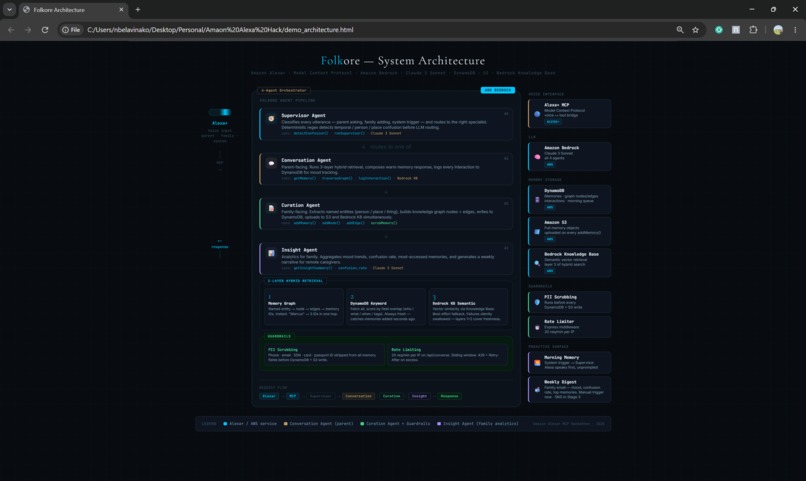Image resolution: width=806 pixels, height=481 pixels.
Task: Click the Amazon Bedrock card title
Action: 561,147
